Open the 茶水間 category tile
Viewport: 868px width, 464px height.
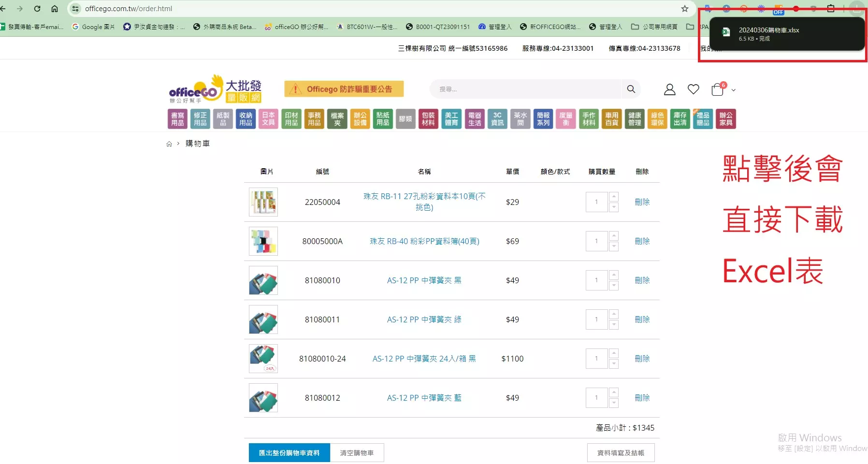(520, 119)
